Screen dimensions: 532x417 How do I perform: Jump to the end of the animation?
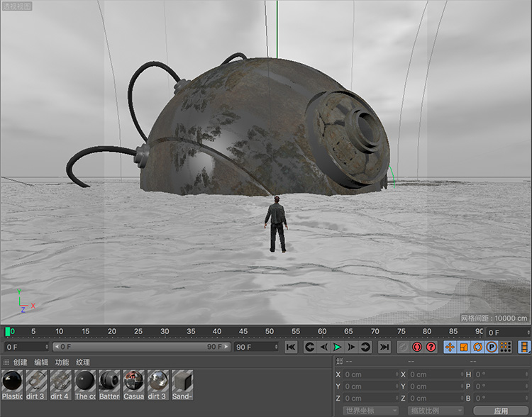tap(384, 347)
